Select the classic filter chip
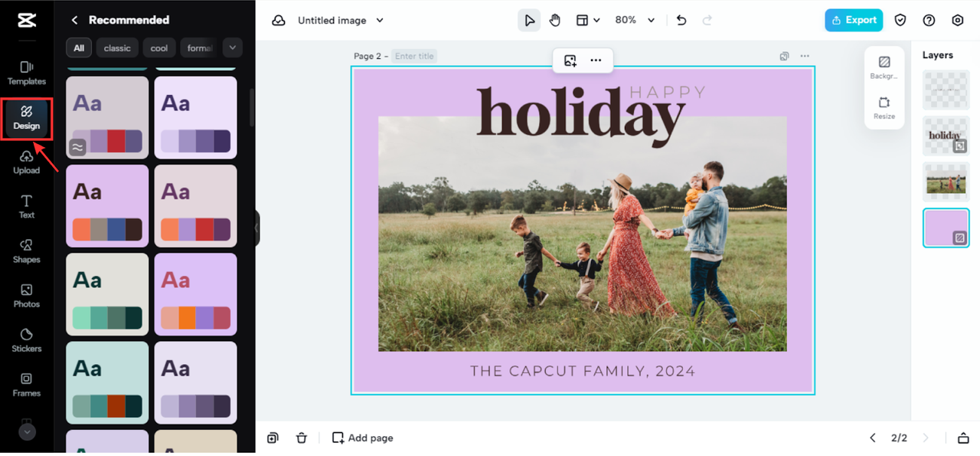980x456 pixels. click(x=117, y=48)
